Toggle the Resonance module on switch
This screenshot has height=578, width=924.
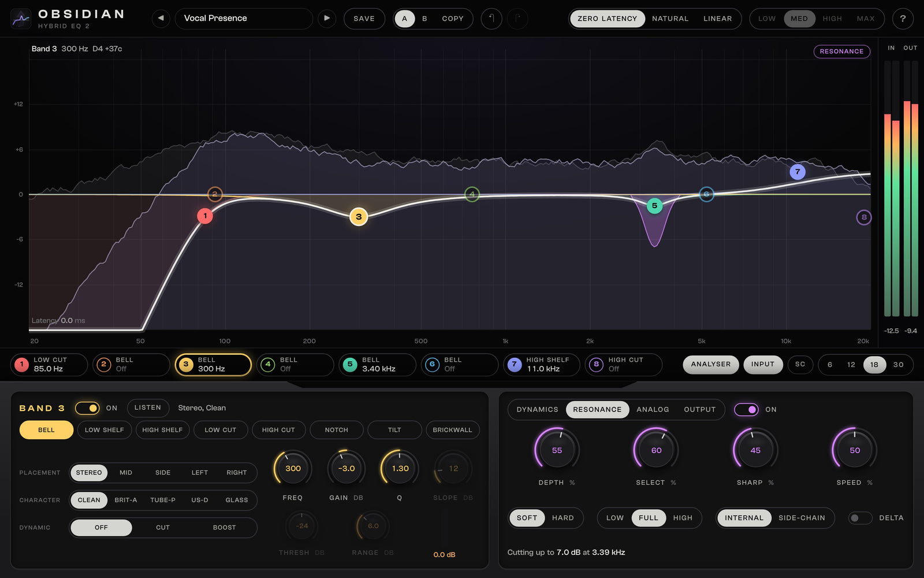click(x=746, y=409)
